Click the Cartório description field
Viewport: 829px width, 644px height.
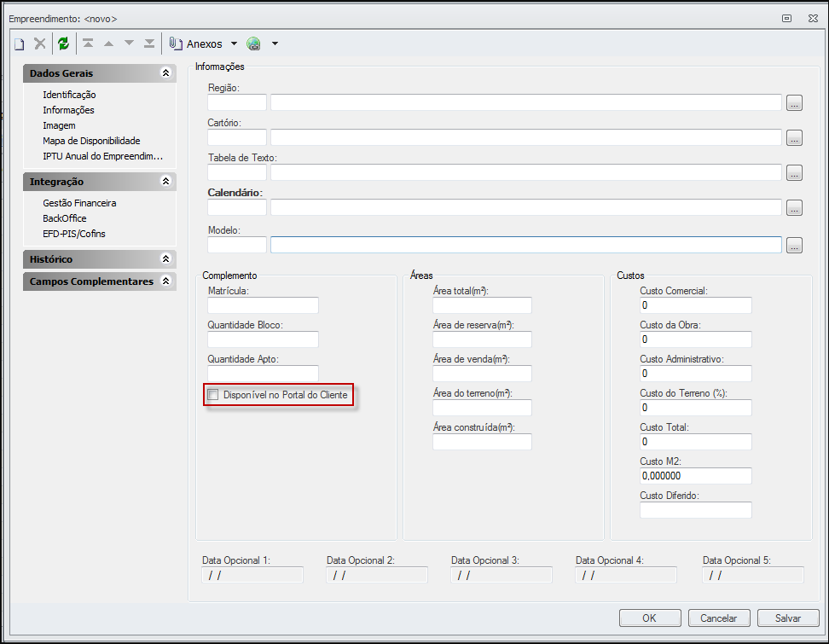point(526,137)
